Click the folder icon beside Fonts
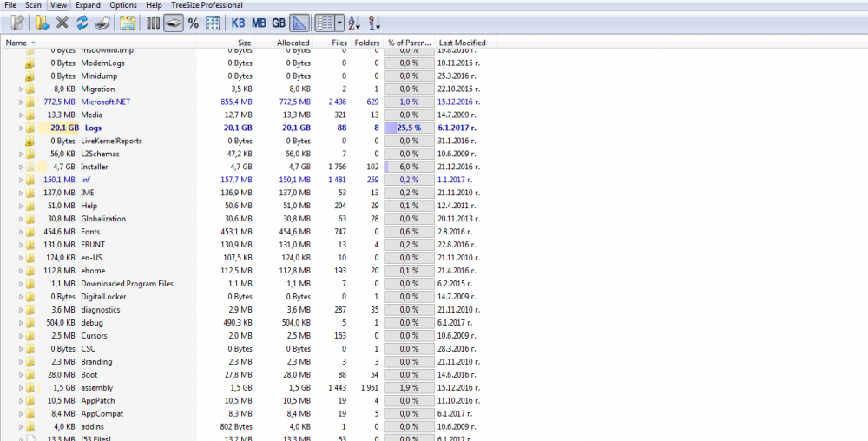Screen dimensions: 868x441 30,232
